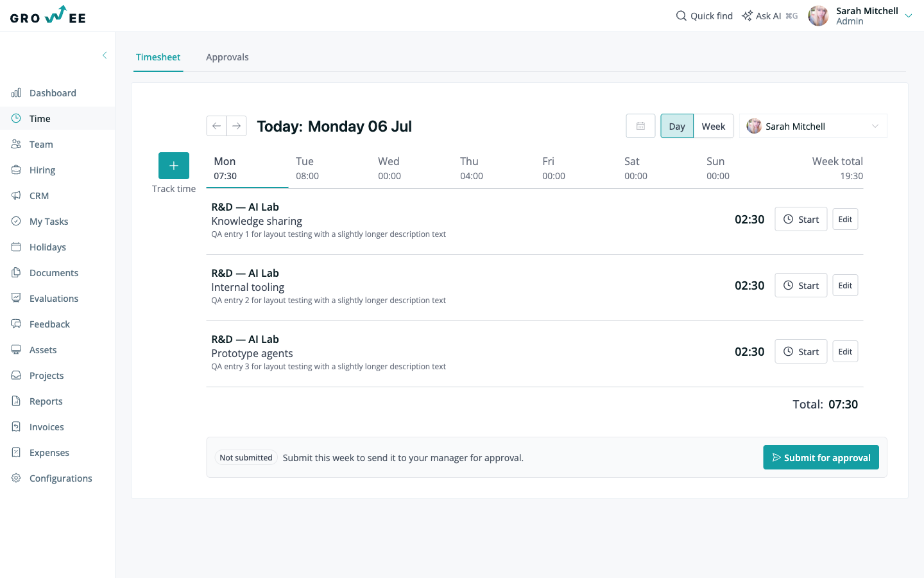Select the Tue 08:00 day tab
The width and height of the screenshot is (924, 578).
pyautogui.click(x=329, y=168)
